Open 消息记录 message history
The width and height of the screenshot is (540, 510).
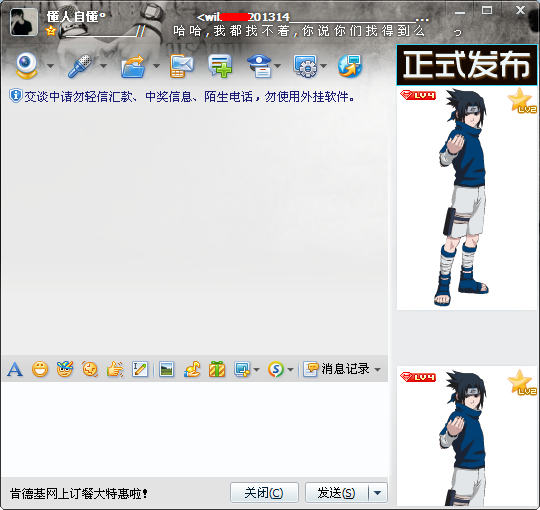click(336, 369)
